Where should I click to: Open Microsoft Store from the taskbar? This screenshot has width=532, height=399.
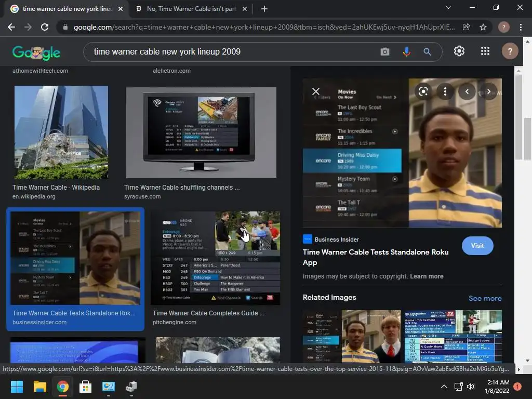(85, 387)
